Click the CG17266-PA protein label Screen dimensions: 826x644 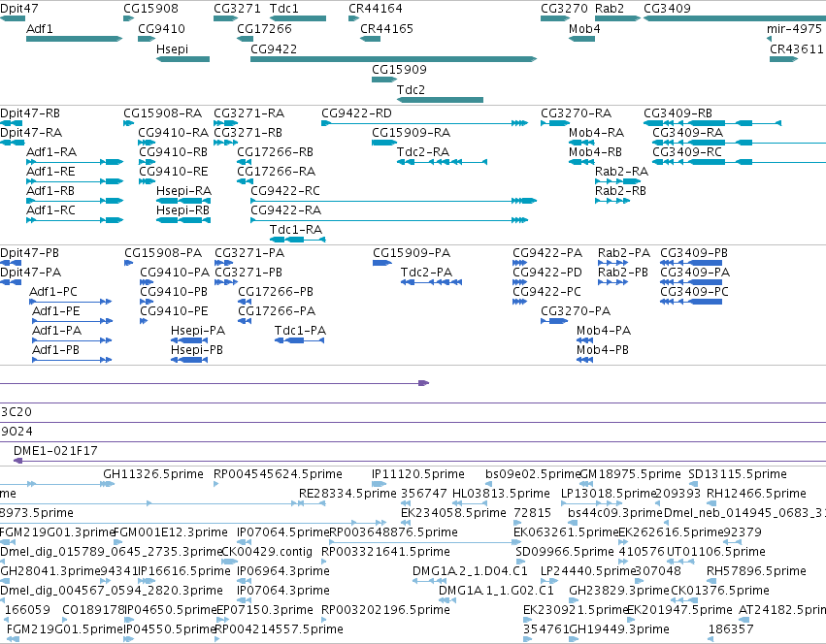click(x=277, y=311)
